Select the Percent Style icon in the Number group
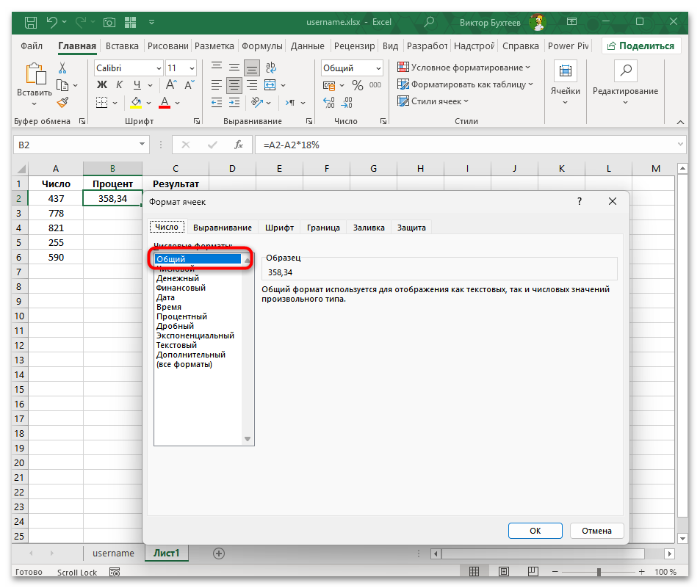This screenshot has width=700, height=588. (357, 84)
